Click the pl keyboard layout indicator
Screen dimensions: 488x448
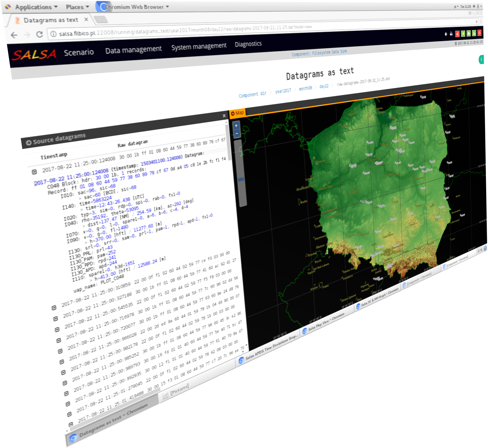pos(456,7)
